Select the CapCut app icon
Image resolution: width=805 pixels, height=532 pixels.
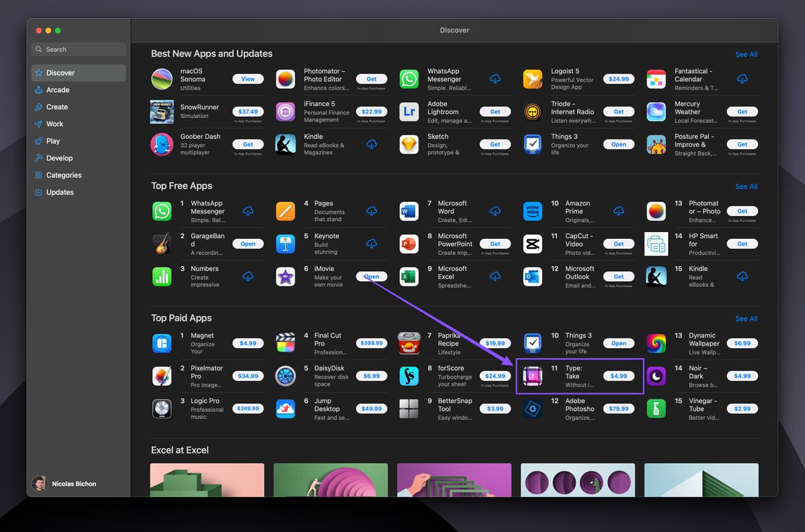pos(533,244)
